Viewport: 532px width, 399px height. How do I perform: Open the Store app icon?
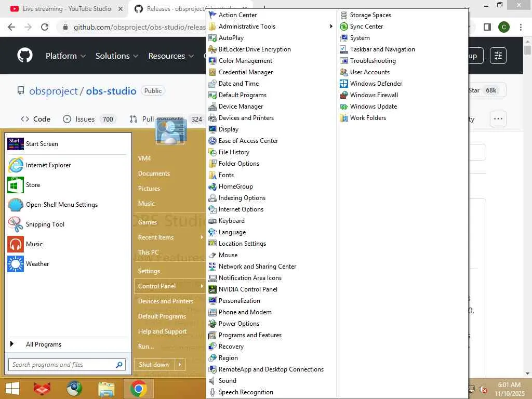point(16,185)
